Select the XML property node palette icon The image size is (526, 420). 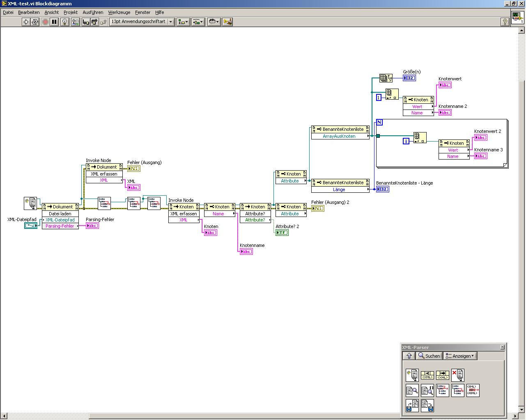coord(427,375)
